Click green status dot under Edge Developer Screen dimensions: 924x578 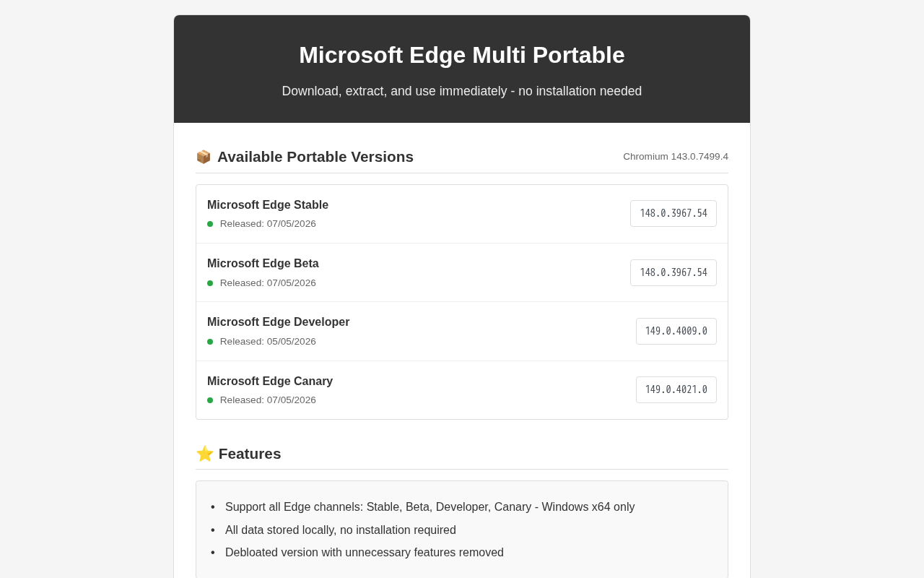point(210,342)
